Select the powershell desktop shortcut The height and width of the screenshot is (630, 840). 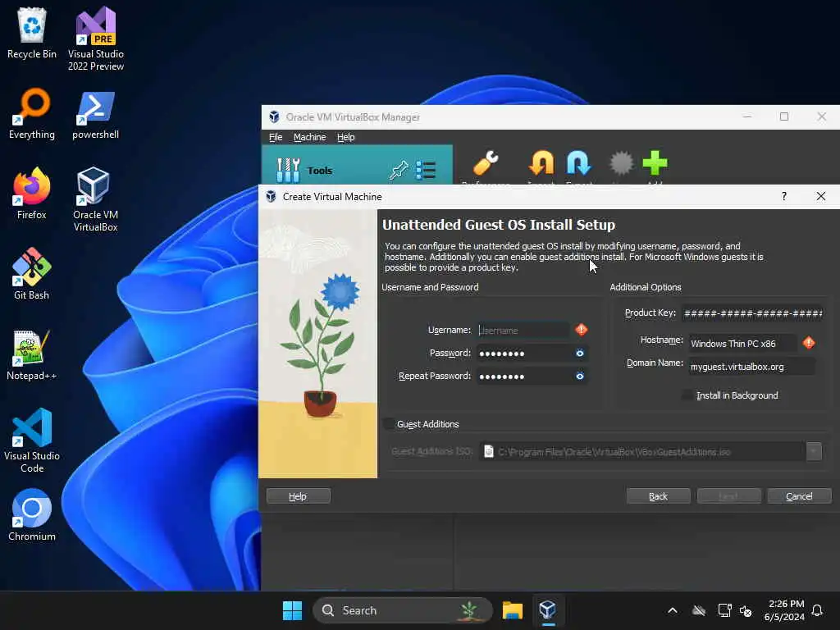(95, 115)
